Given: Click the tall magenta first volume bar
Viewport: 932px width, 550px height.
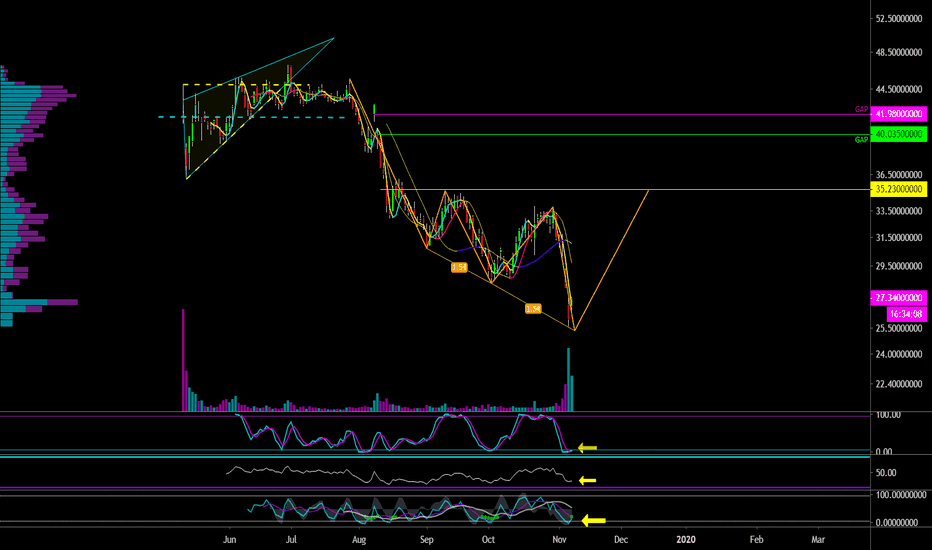Looking at the screenshot, I should click(x=183, y=360).
